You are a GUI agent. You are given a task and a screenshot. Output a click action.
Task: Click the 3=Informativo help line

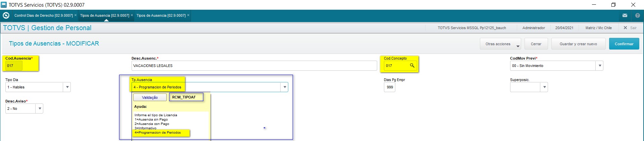coord(145,128)
